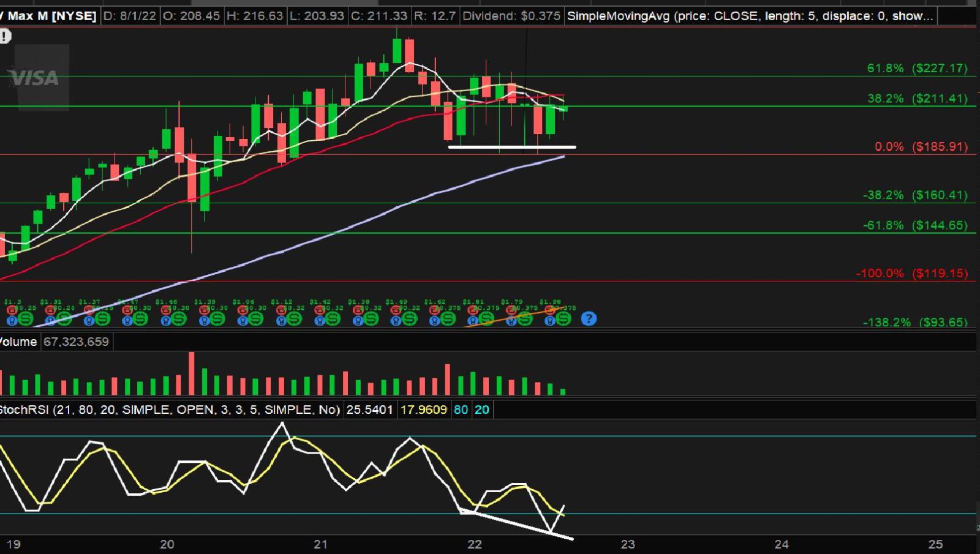Image resolution: width=980 pixels, height=554 pixels.
Task: Click the 38.2% ($211.41) Fibonacci label
Action: pos(917,98)
